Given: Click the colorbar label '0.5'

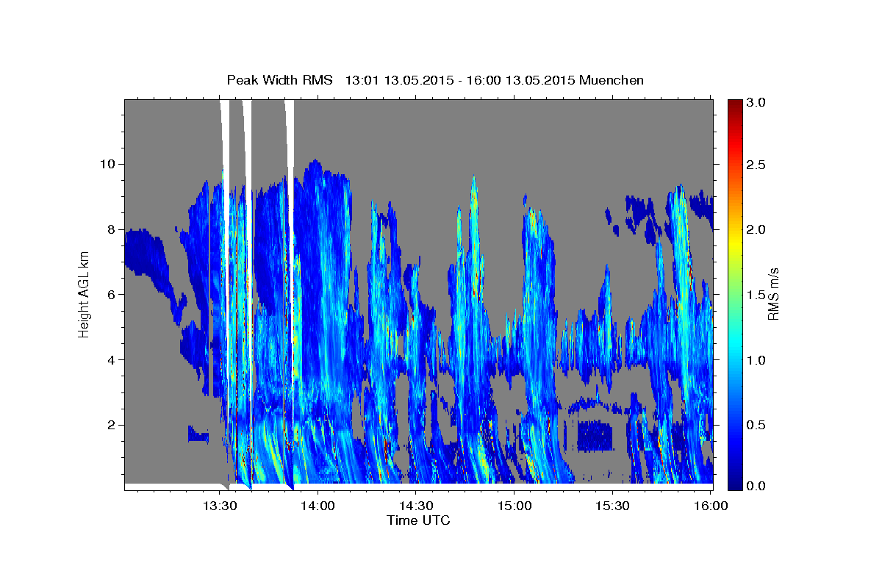Looking at the screenshot, I should point(756,425).
